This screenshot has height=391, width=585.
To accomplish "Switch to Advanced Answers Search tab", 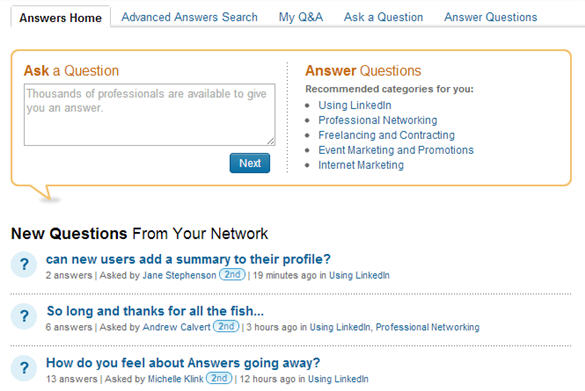I will point(190,17).
